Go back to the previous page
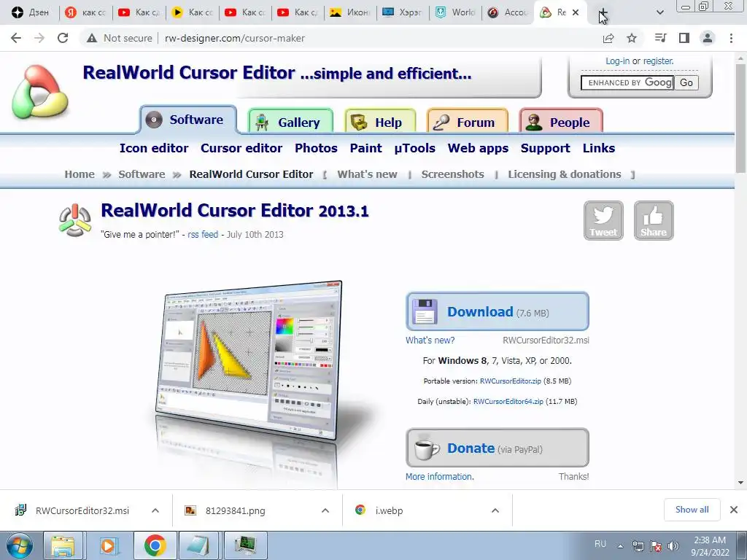747x560 pixels. click(16, 38)
